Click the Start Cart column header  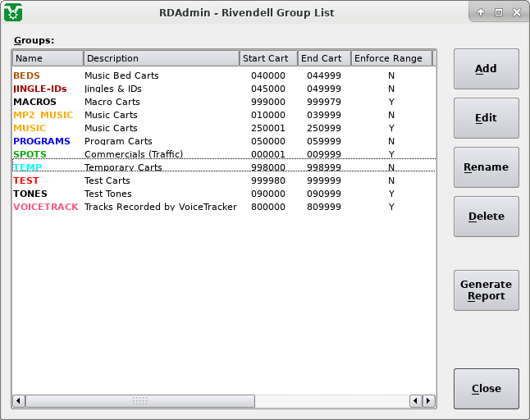(x=267, y=58)
